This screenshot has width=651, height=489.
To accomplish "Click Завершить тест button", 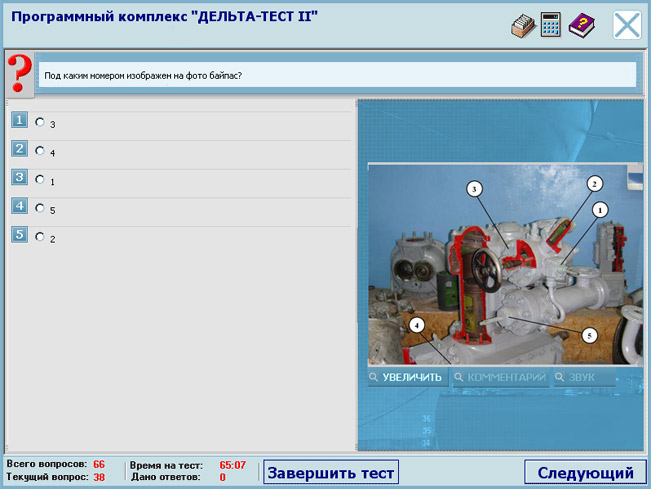I will [x=331, y=472].
